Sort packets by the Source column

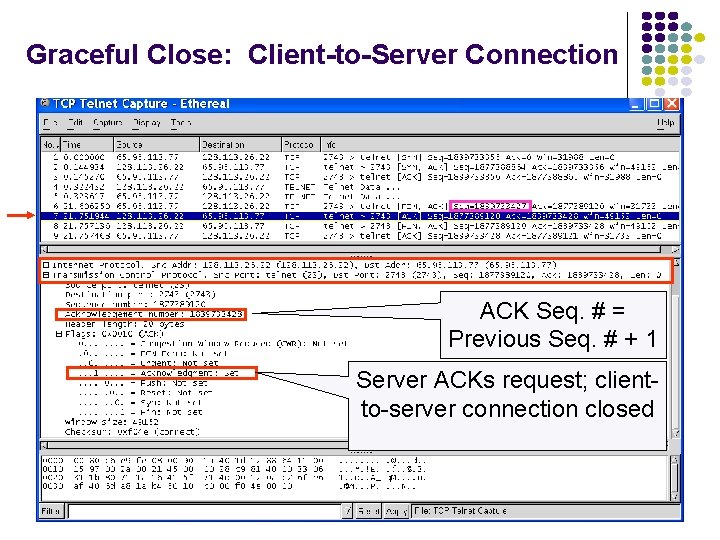156,145
